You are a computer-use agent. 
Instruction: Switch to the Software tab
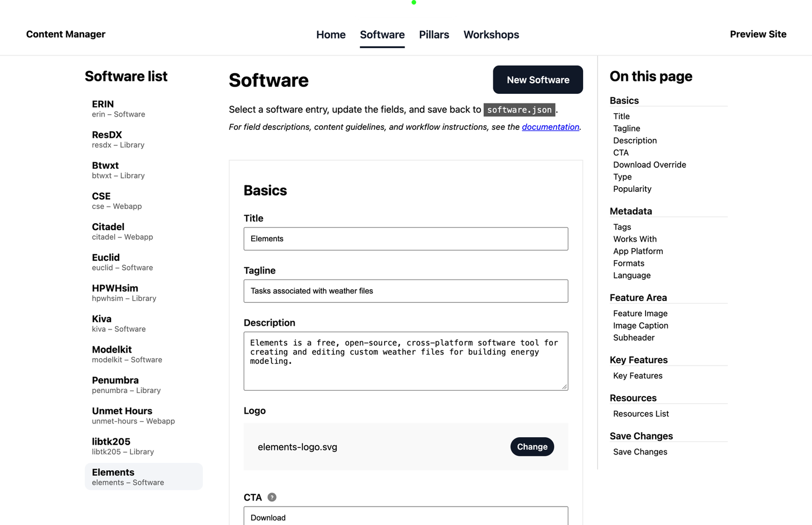[382, 34]
